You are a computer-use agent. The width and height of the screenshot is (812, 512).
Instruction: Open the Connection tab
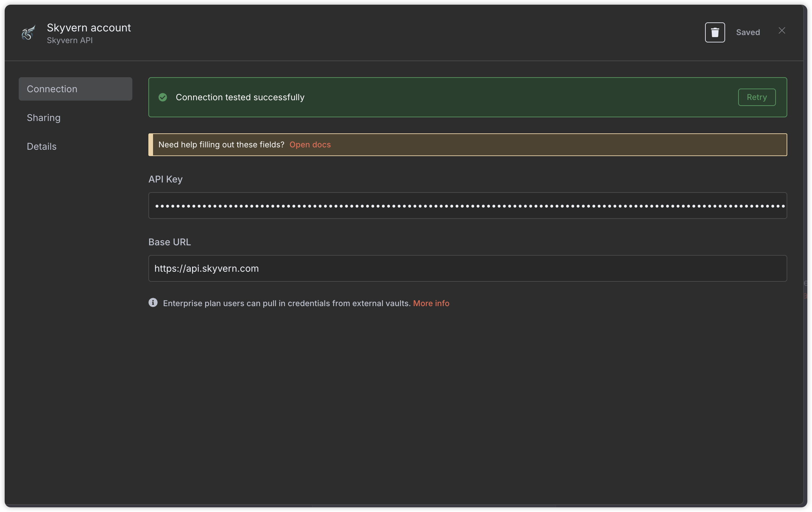coord(75,89)
